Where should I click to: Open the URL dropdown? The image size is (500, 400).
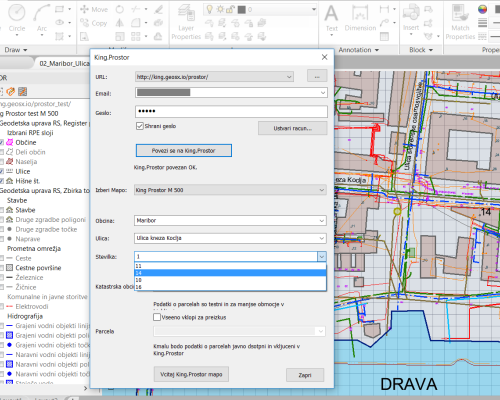click(x=289, y=77)
